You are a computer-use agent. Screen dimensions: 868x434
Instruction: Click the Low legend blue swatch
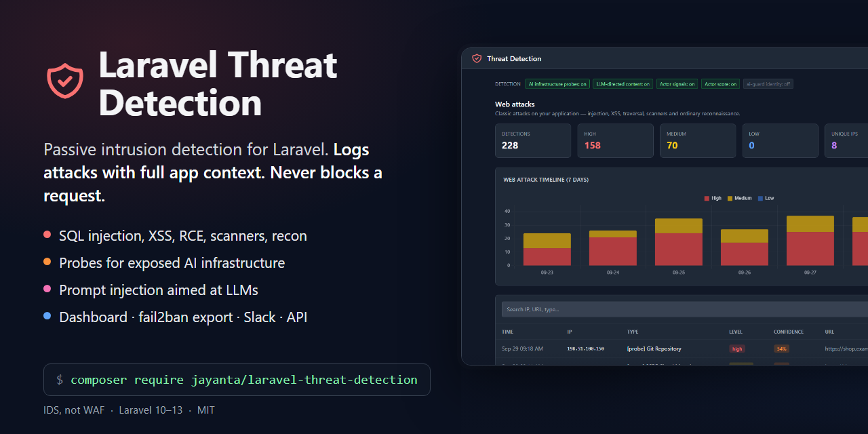coord(760,198)
